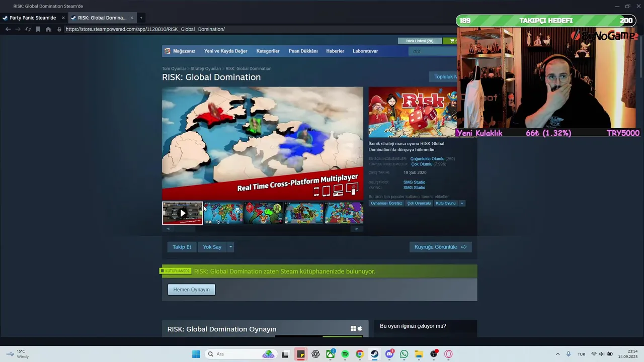
Task: Close the Party Panic Steam'de tab
Action: [x=63, y=18]
